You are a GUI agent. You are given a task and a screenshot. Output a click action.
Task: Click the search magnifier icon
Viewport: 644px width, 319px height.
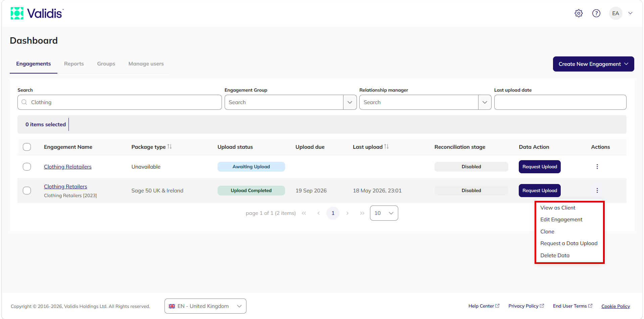tap(24, 102)
